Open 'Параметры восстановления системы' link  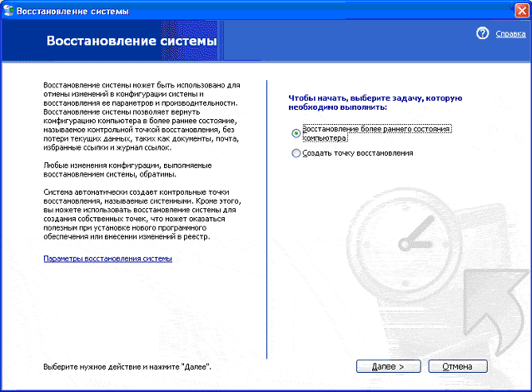(x=107, y=260)
